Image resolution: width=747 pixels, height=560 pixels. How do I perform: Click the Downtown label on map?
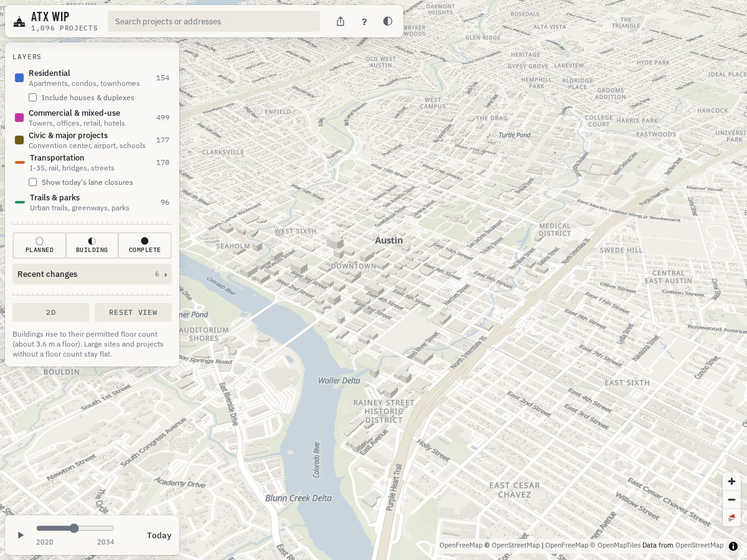[x=354, y=266]
